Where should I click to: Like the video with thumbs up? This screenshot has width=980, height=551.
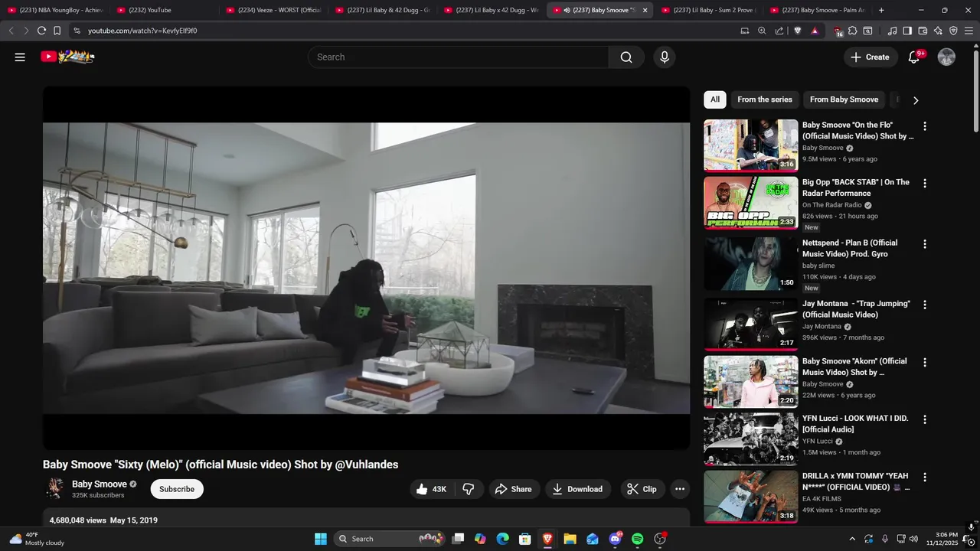[x=431, y=489]
